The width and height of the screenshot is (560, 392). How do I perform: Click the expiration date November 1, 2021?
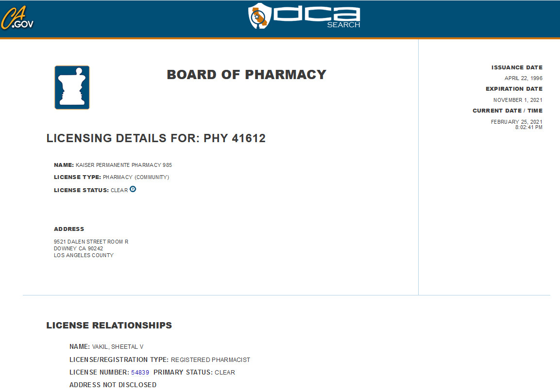pos(518,100)
